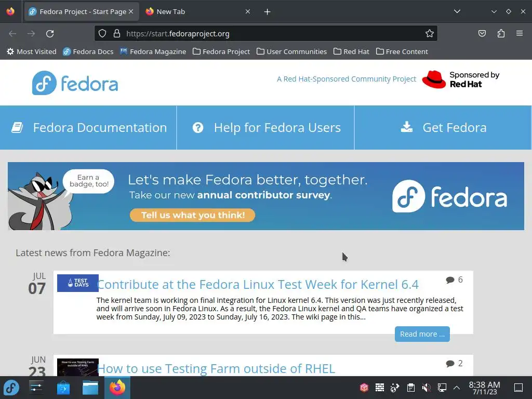
Task: Click the Show Desktop button in the taskbar
Action: 518,388
